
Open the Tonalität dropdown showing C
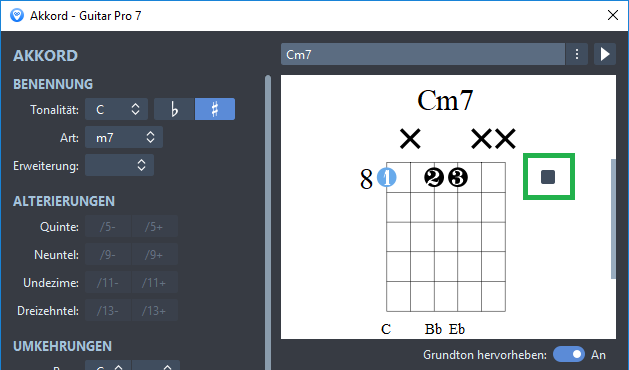pos(116,109)
